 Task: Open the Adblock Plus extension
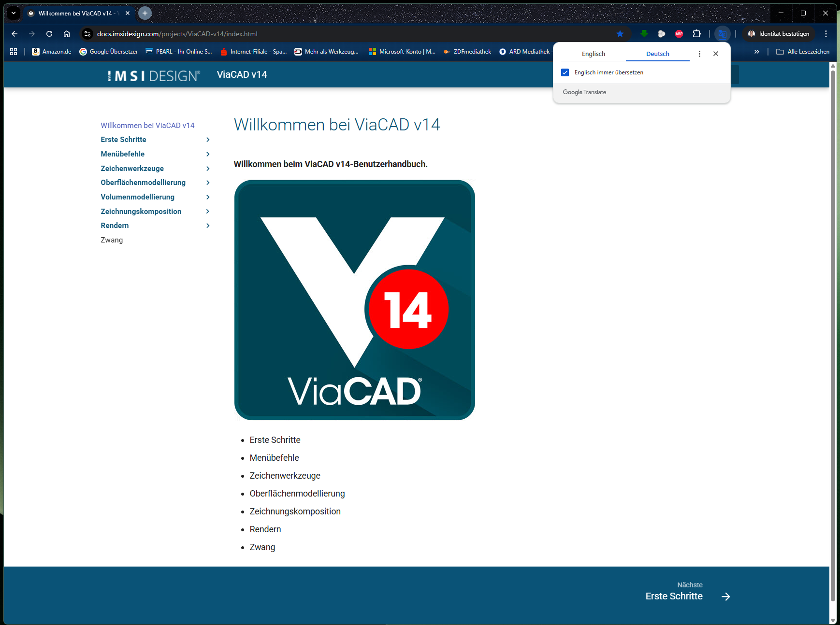point(679,34)
